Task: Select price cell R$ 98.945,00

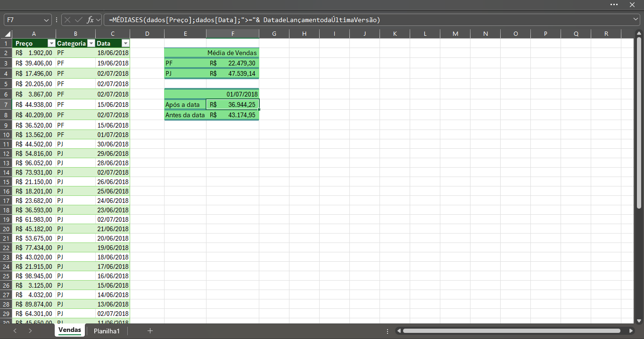Action: (33, 276)
